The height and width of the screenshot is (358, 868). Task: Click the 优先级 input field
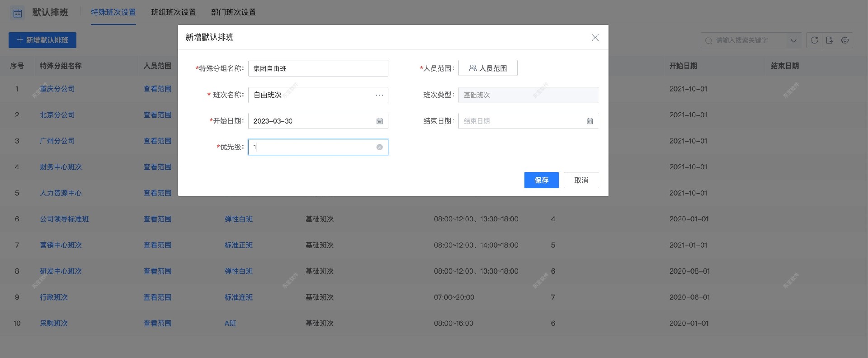(x=312, y=147)
